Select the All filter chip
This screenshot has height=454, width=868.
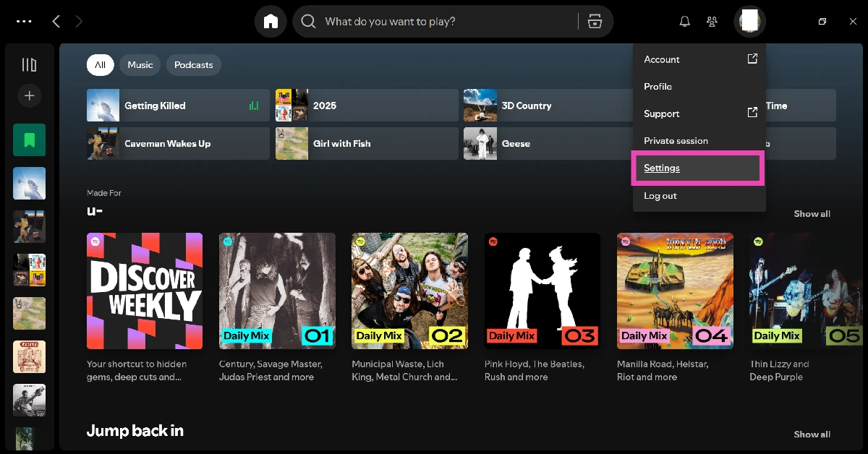coord(100,65)
